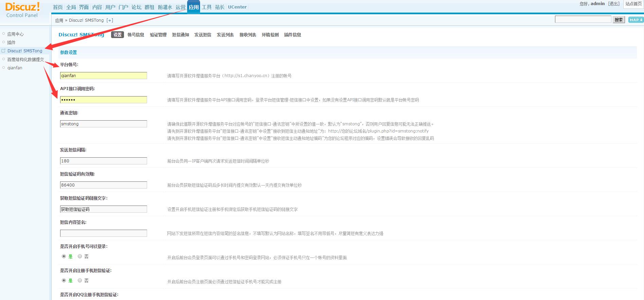The image size is (644, 300).
Task: Open 插件 in the sidebar
Action: pos(11,42)
